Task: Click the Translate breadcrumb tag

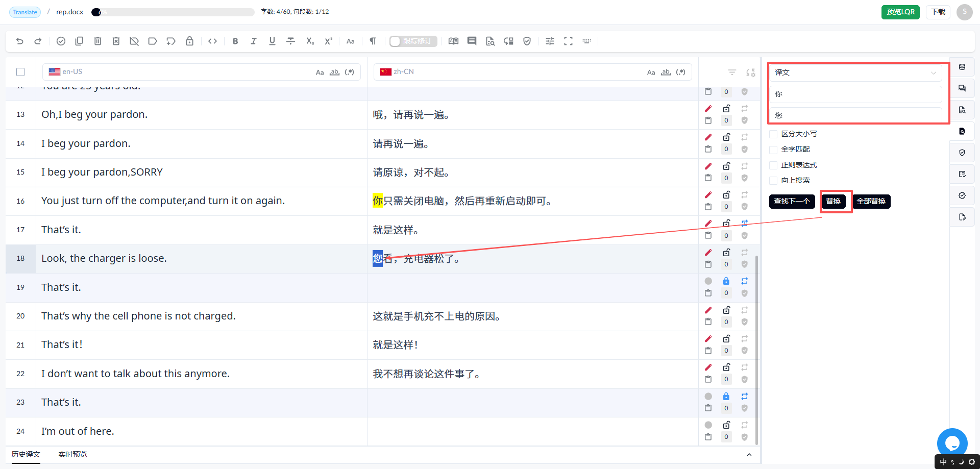Action: tap(25, 12)
